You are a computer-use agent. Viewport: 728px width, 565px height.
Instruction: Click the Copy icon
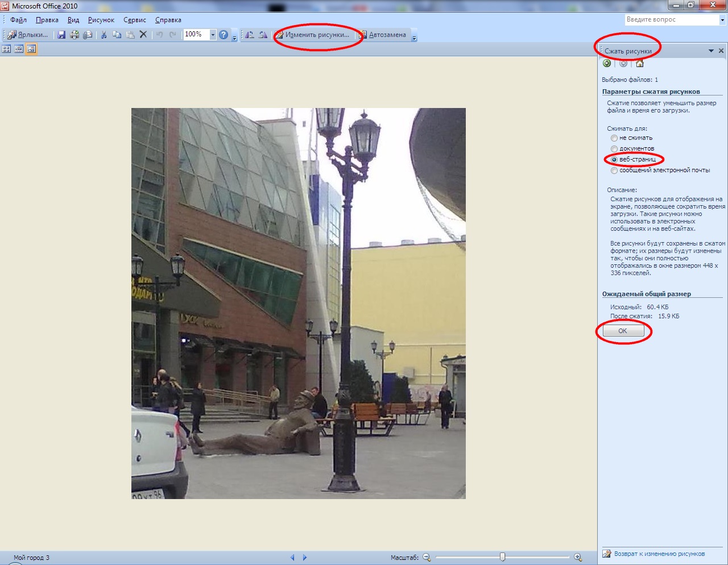click(117, 35)
